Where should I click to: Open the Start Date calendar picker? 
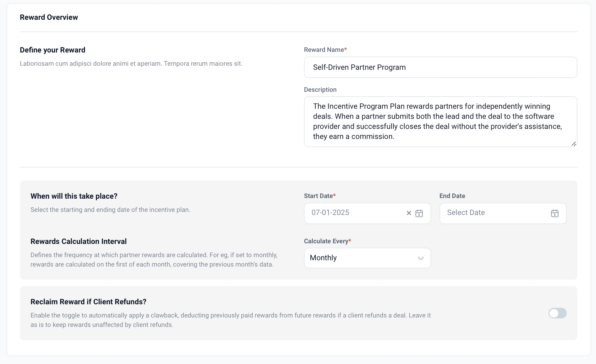pos(419,213)
